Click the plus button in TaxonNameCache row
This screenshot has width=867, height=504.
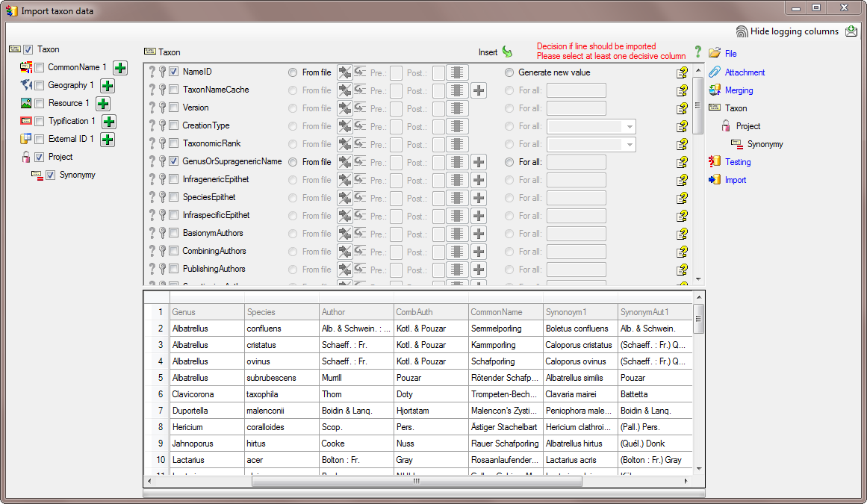click(479, 90)
